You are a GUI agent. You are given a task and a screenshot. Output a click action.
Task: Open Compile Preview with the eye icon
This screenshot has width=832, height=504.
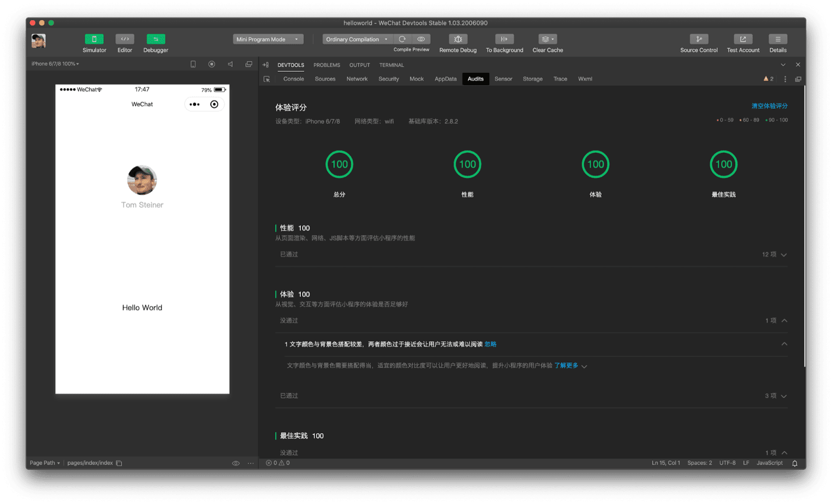(421, 38)
